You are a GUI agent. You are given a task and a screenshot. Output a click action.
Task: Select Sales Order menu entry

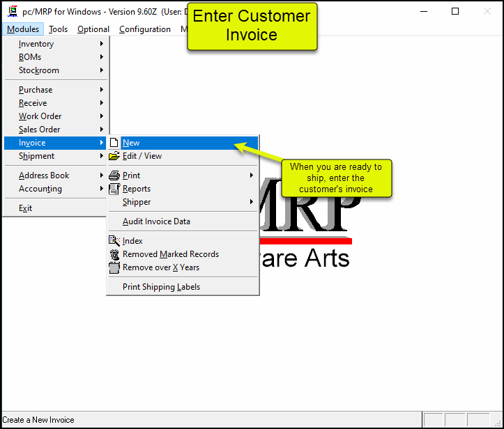tap(55, 130)
